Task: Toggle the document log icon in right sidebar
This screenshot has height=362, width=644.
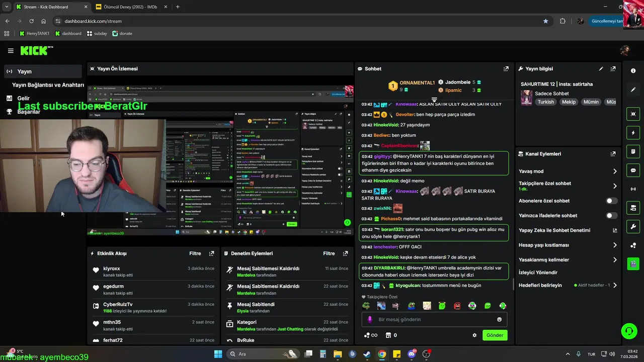Action: [633, 151]
